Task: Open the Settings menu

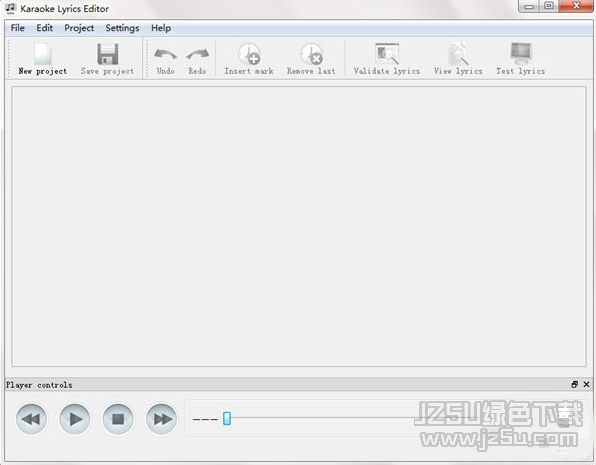Action: (122, 28)
